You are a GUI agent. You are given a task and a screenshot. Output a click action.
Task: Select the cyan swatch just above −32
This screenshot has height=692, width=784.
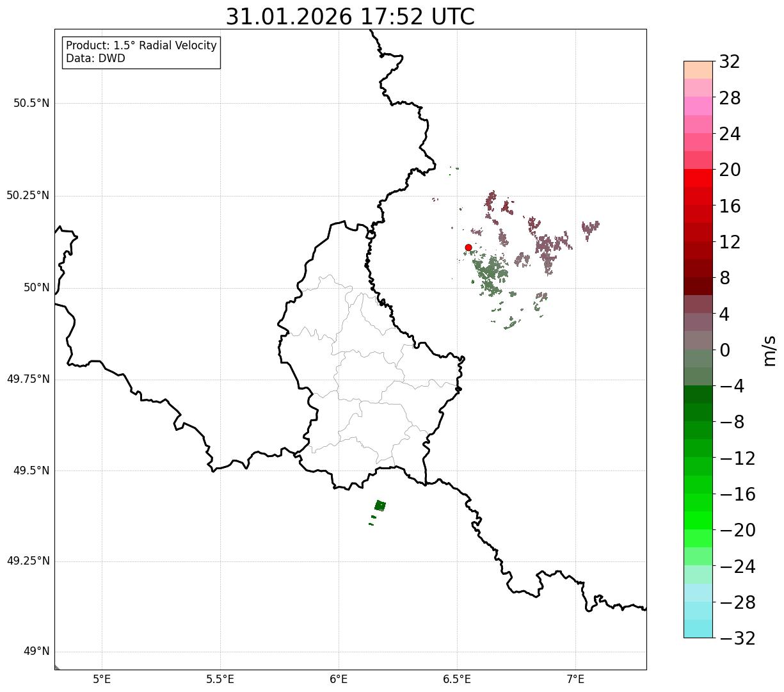click(698, 629)
